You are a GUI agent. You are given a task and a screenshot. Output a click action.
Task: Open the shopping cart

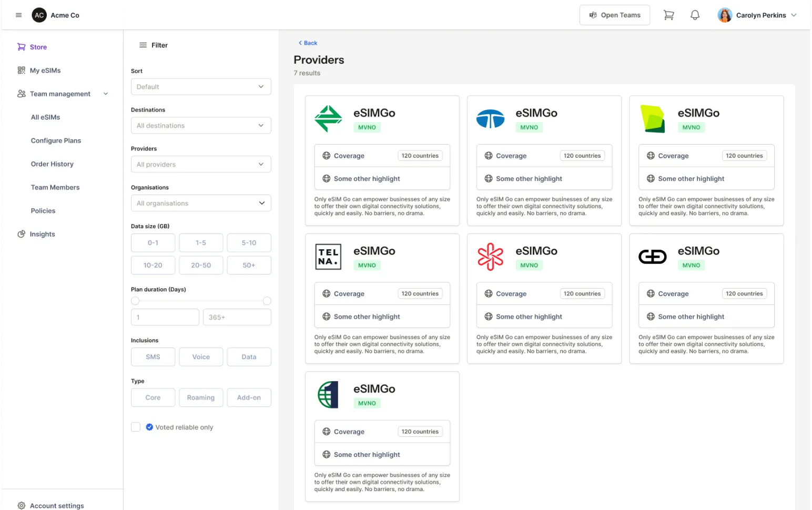(x=669, y=15)
